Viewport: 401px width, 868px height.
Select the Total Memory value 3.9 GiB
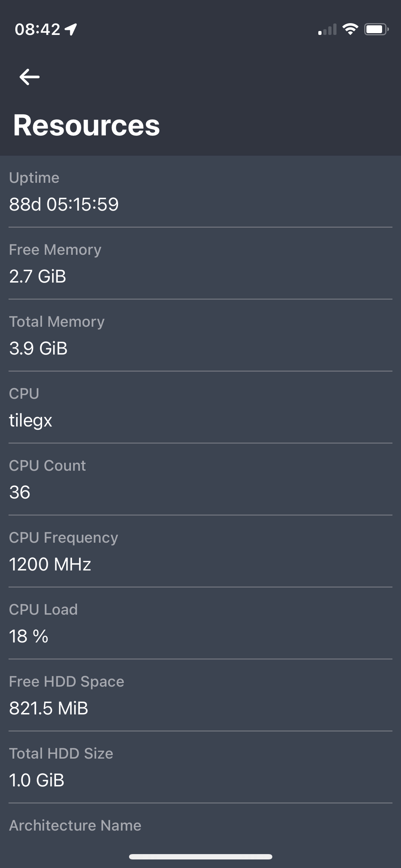(x=38, y=348)
